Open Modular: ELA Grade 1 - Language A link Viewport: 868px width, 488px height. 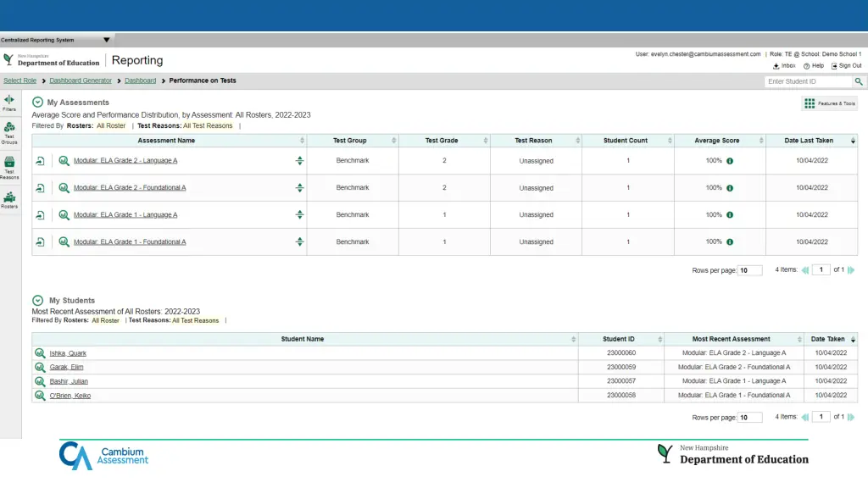click(x=125, y=214)
